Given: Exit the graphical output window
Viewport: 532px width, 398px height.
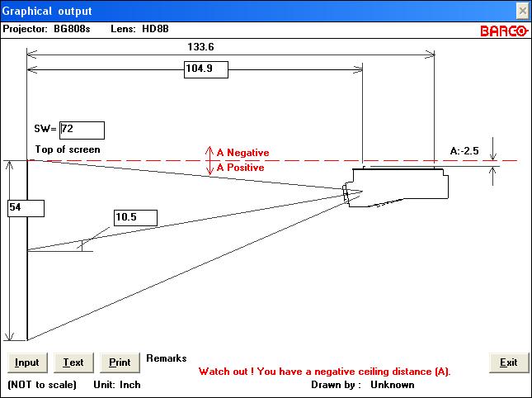Looking at the screenshot, I should 509,362.
